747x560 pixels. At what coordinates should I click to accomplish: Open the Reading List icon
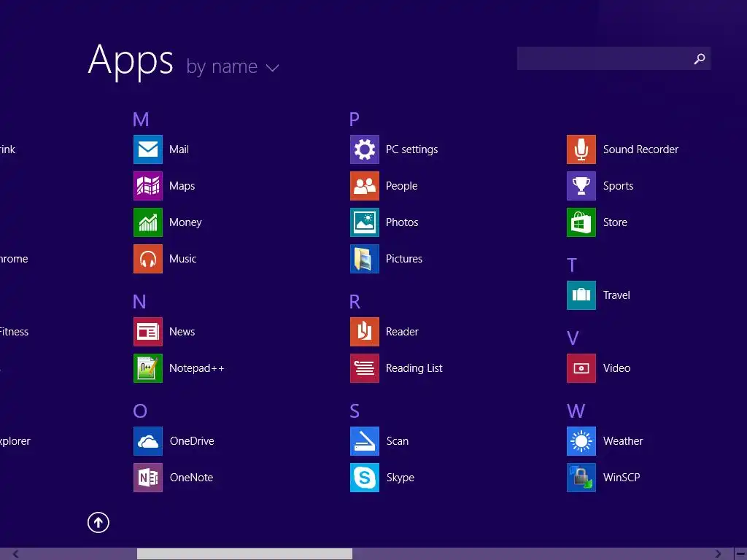[365, 368]
